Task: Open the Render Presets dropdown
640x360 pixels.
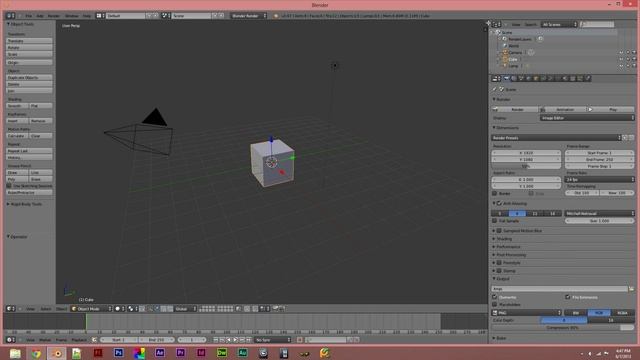Action: [x=556, y=138]
